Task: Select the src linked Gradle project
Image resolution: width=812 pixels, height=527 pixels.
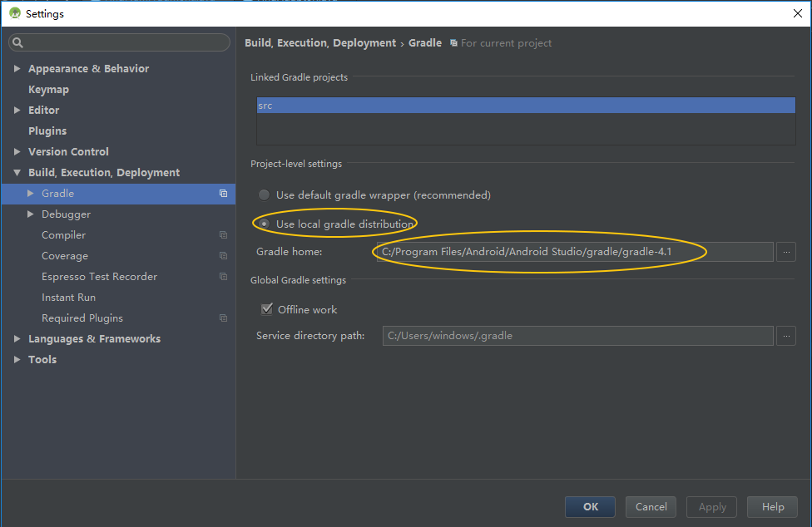Action: pos(526,105)
